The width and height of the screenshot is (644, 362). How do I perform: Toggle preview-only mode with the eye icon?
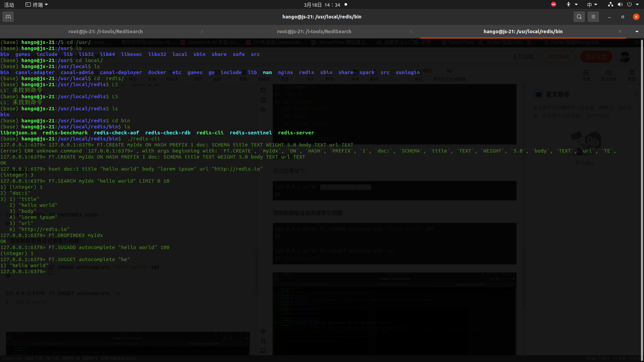(x=263, y=110)
